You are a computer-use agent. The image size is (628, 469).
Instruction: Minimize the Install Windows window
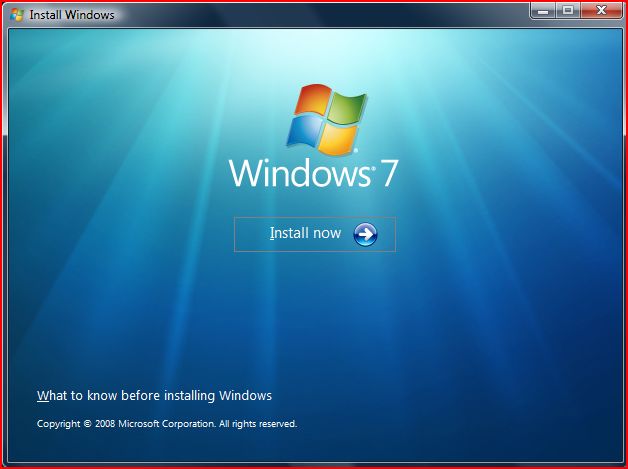pos(543,10)
